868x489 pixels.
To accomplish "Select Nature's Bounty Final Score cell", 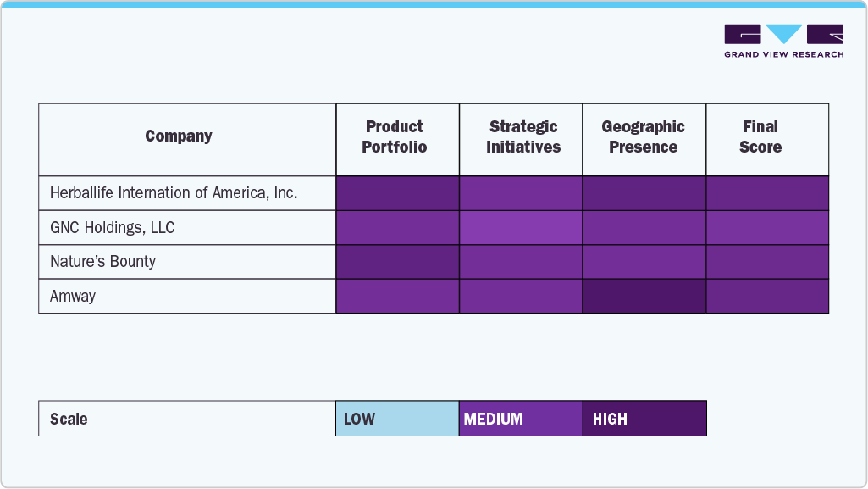I will (767, 262).
